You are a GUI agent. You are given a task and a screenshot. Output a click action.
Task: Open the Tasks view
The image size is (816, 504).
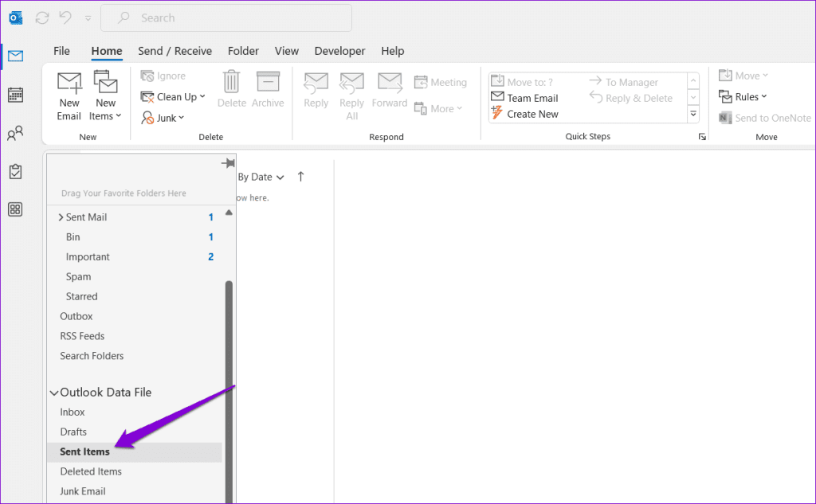point(15,171)
